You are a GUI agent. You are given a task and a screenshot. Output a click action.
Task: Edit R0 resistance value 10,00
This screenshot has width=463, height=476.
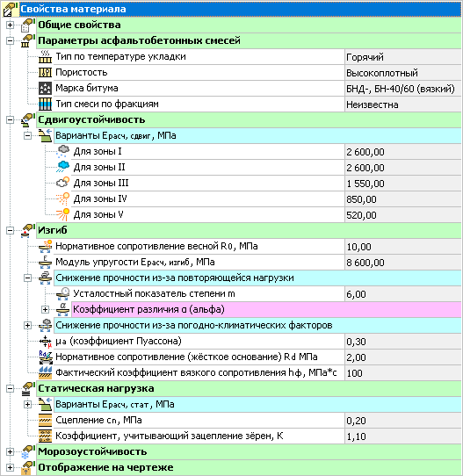[x=403, y=246]
